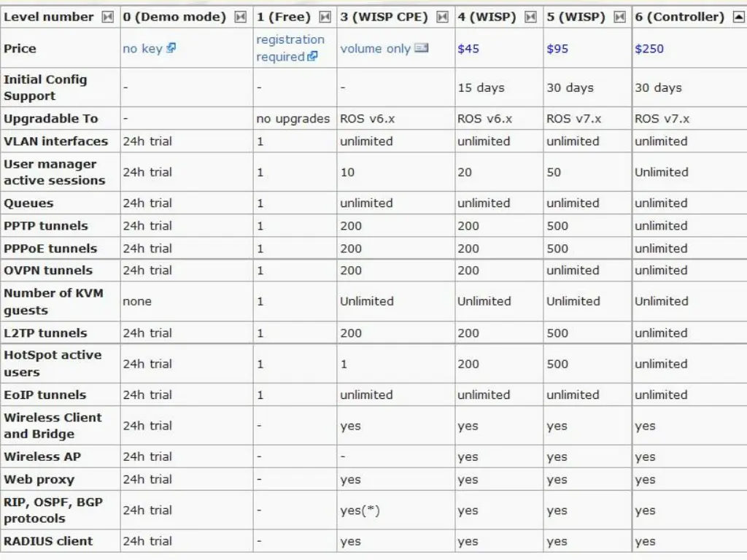Click 'RIP, OSPF, BGP protocols' row label
747x560 pixels.
coord(53,510)
